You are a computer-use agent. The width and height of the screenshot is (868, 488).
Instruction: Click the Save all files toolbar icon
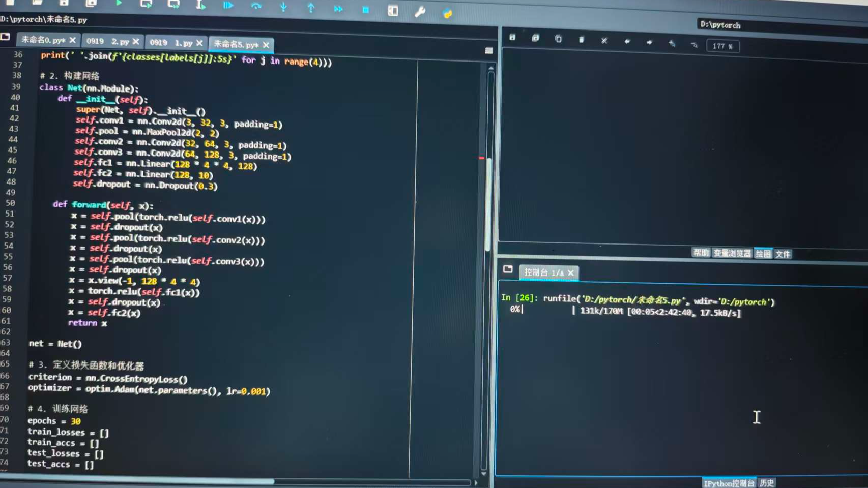pos(91,3)
